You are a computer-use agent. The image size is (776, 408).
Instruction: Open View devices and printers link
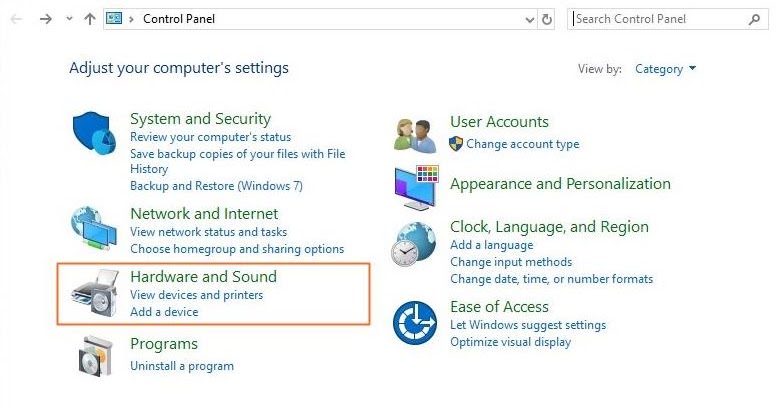pos(196,295)
